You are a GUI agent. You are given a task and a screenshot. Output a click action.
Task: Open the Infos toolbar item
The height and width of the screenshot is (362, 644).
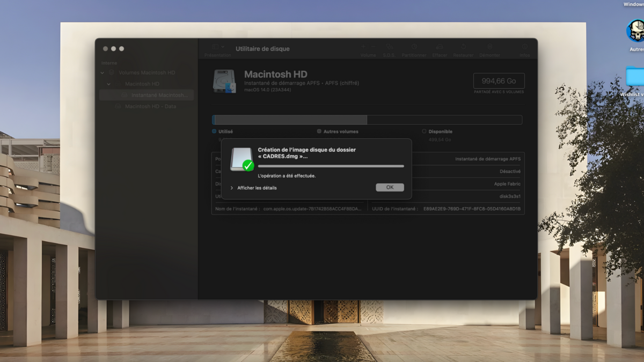coord(524,50)
